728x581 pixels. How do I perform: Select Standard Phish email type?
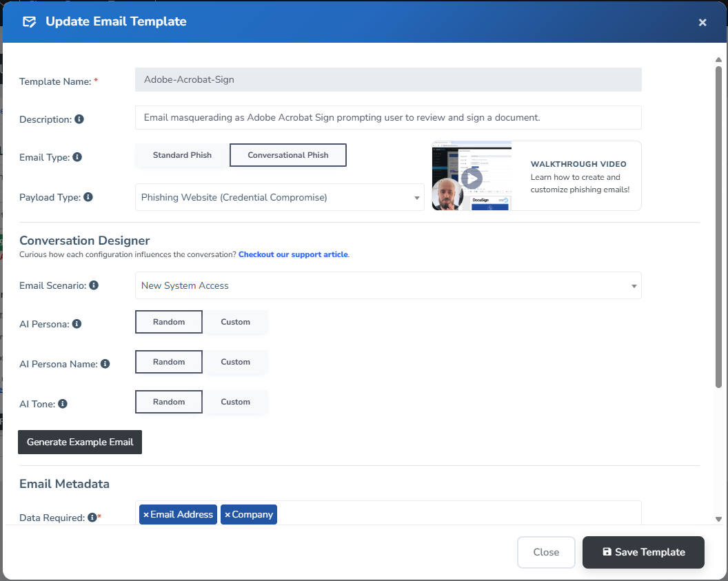pyautogui.click(x=182, y=155)
